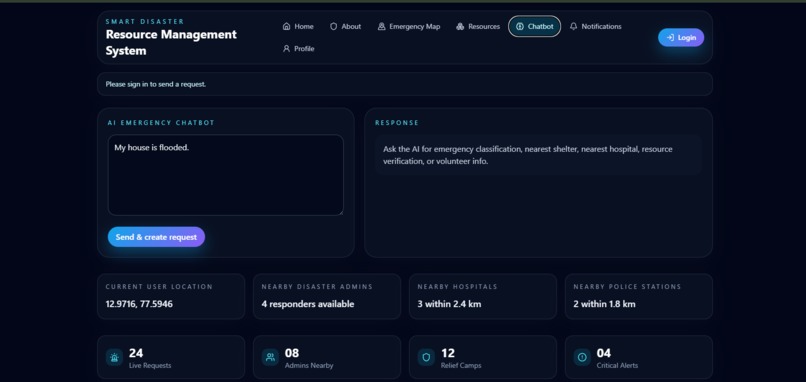This screenshot has height=382, width=806.
Task: Click the 04 Critical Alerts count
Action: coord(604,353)
